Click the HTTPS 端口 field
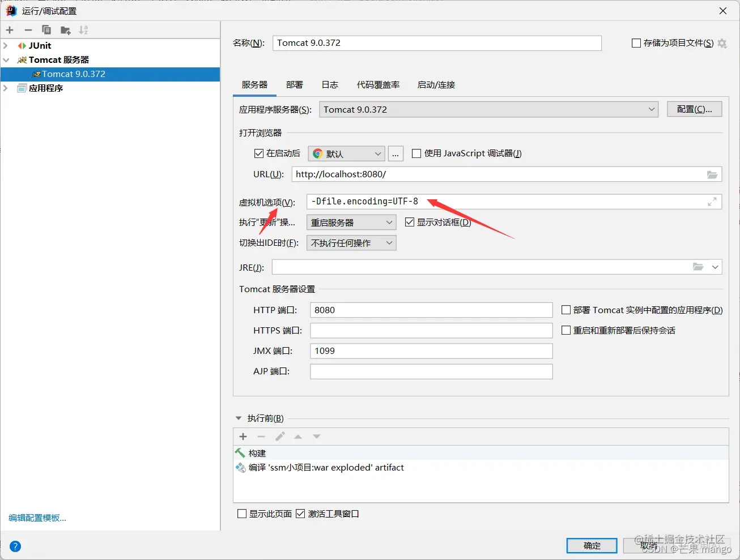 coord(431,330)
